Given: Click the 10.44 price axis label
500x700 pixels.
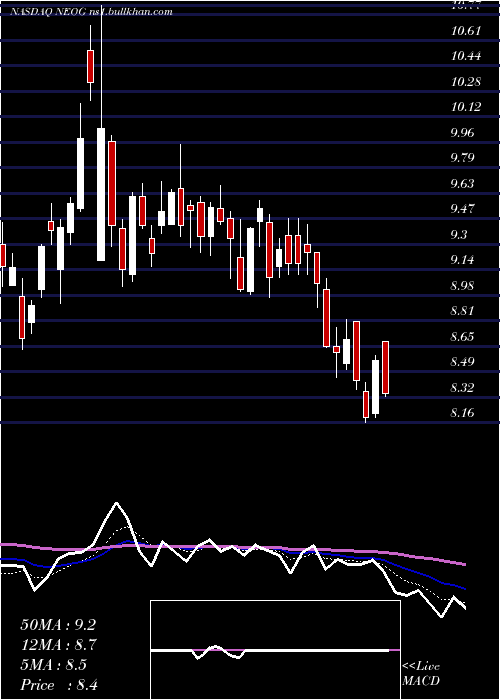Looking at the screenshot, I should (x=466, y=56).
